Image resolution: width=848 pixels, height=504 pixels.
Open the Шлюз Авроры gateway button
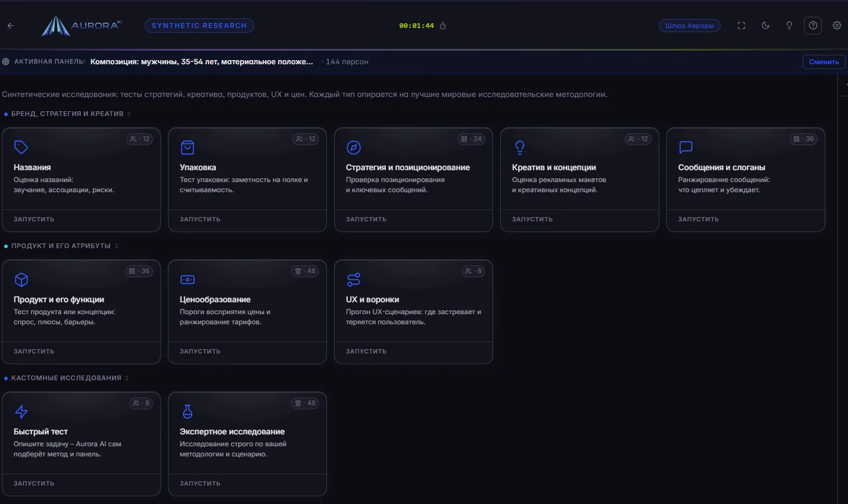click(x=690, y=26)
